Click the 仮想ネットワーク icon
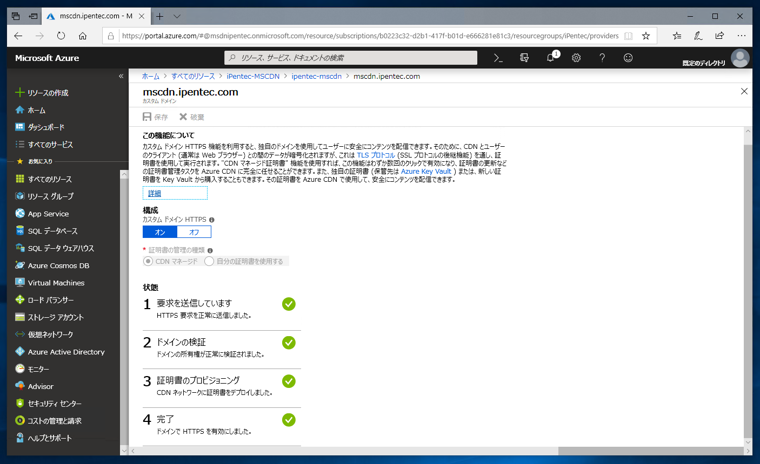The width and height of the screenshot is (760, 464). 20,335
